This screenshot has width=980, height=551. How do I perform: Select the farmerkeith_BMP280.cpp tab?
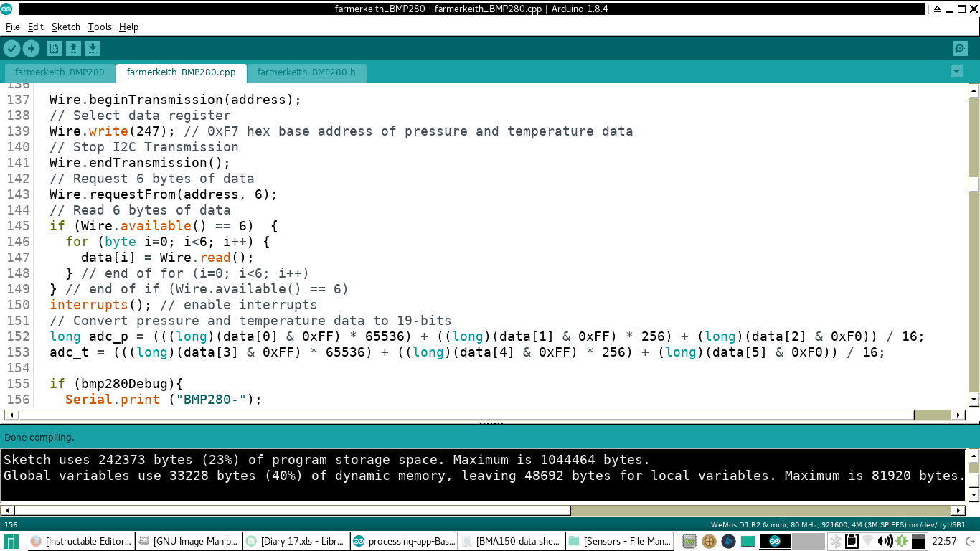click(x=181, y=72)
